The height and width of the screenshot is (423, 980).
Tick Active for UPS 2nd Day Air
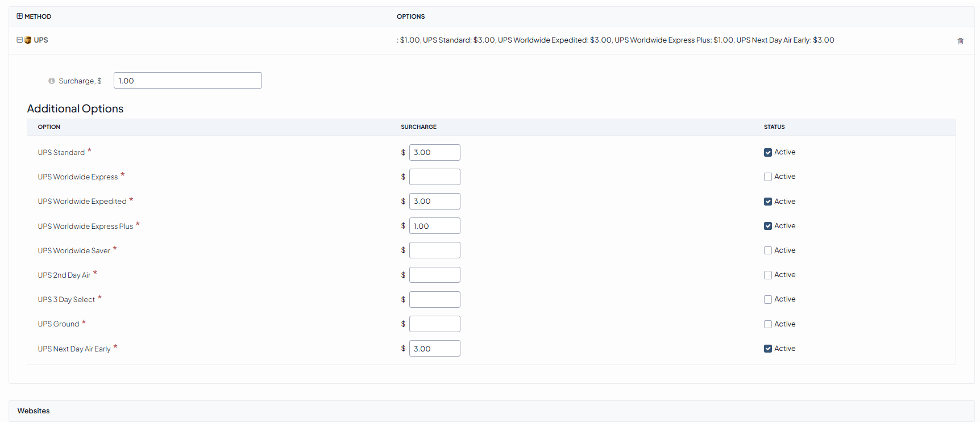pyautogui.click(x=768, y=275)
